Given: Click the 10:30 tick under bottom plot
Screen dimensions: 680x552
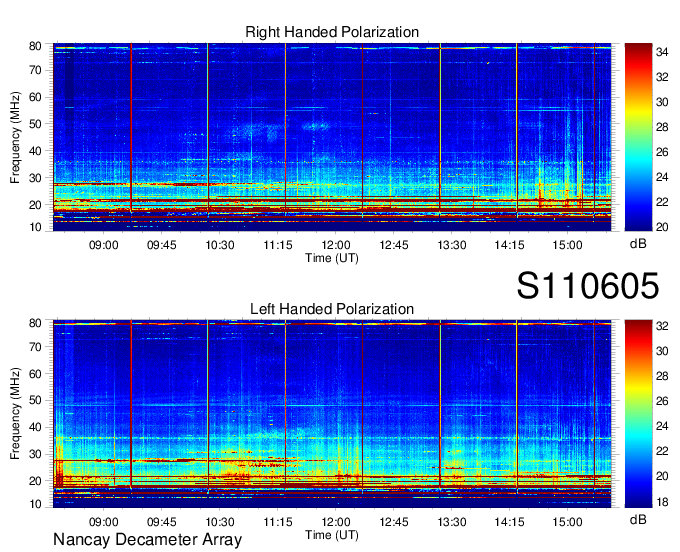Looking at the screenshot, I should [x=220, y=522].
